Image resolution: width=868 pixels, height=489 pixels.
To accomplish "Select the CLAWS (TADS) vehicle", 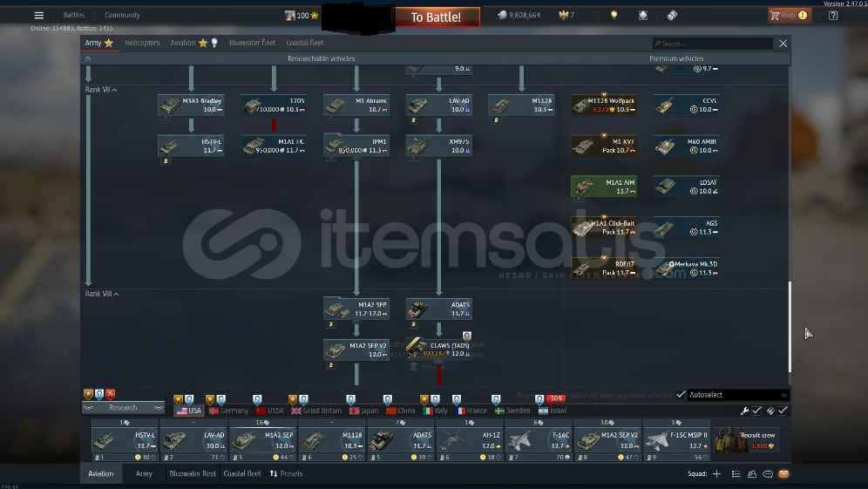I will pyautogui.click(x=438, y=350).
